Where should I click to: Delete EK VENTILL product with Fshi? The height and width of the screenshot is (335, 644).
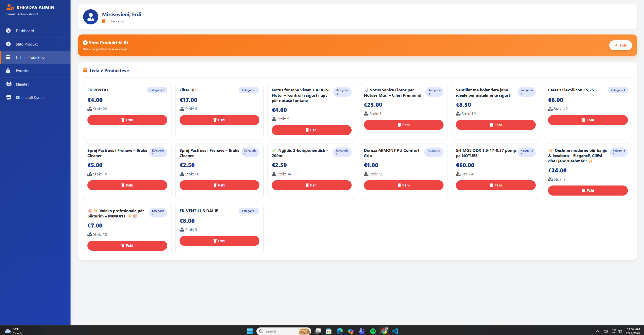(127, 120)
